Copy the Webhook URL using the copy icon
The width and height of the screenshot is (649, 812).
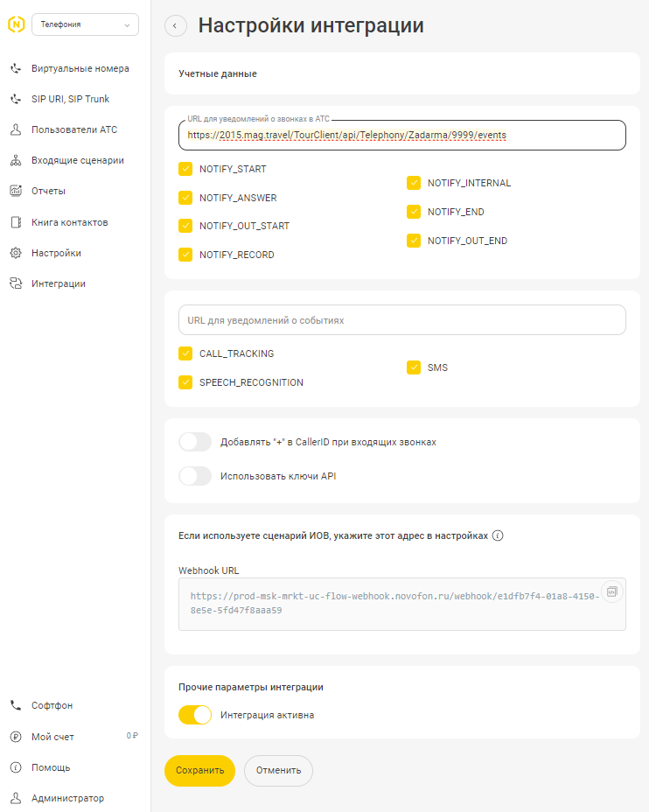click(x=611, y=591)
